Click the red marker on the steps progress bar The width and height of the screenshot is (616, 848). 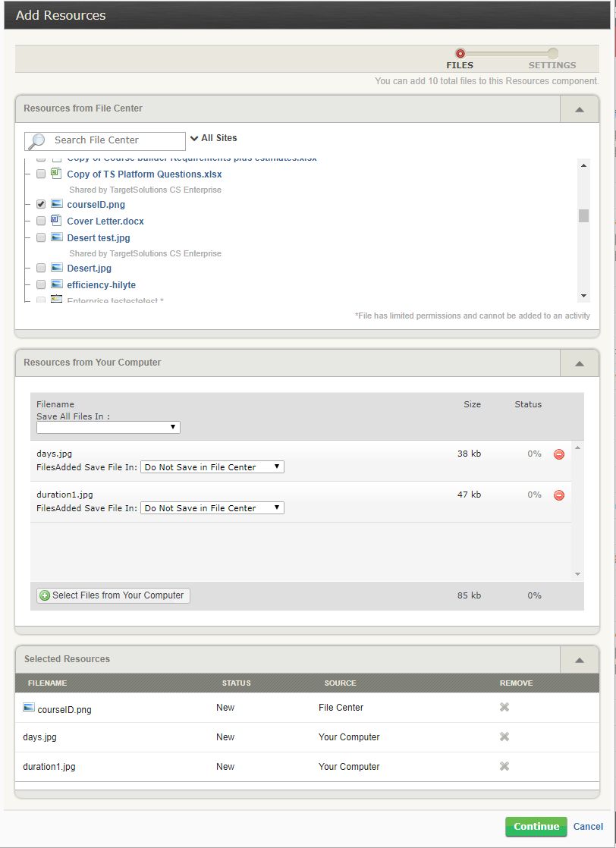pos(460,54)
